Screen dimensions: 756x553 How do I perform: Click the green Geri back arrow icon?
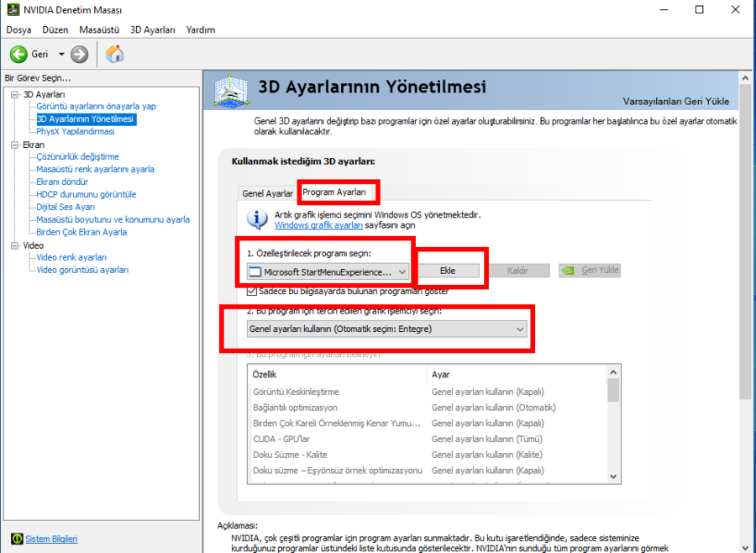tap(18, 54)
